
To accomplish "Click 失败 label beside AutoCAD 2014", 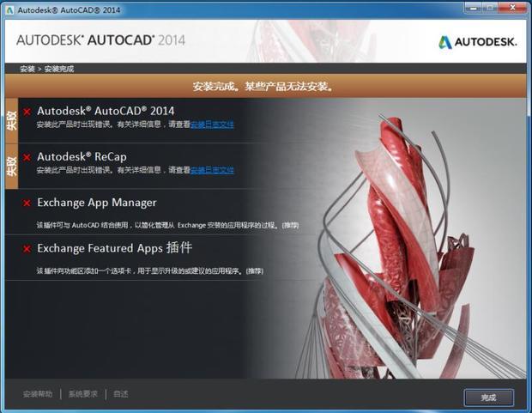I will click(x=11, y=120).
